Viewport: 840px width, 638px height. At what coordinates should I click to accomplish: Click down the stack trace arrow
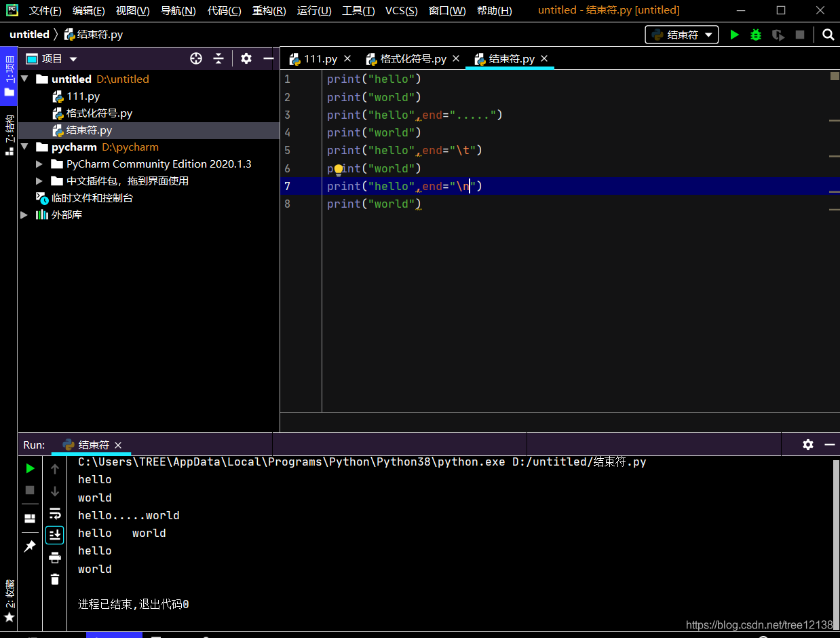[x=55, y=491]
